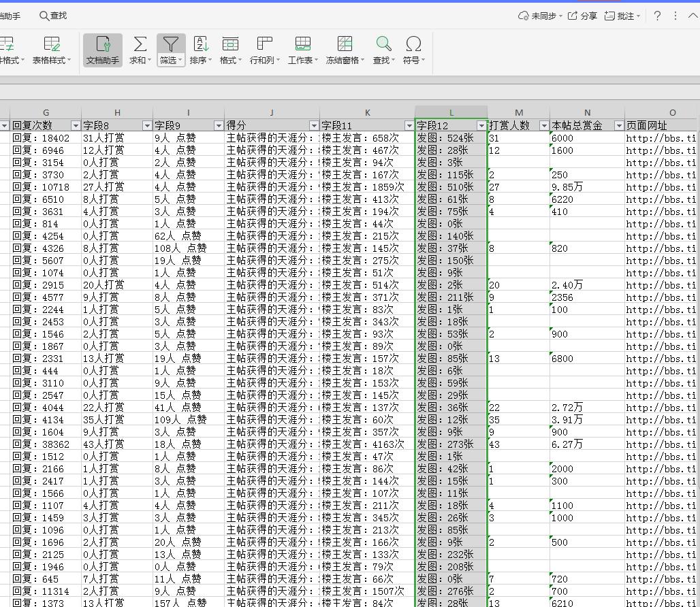Viewport: 700px width, 607px height.
Task: Click the 求和 sum sigma icon
Action: (140, 45)
